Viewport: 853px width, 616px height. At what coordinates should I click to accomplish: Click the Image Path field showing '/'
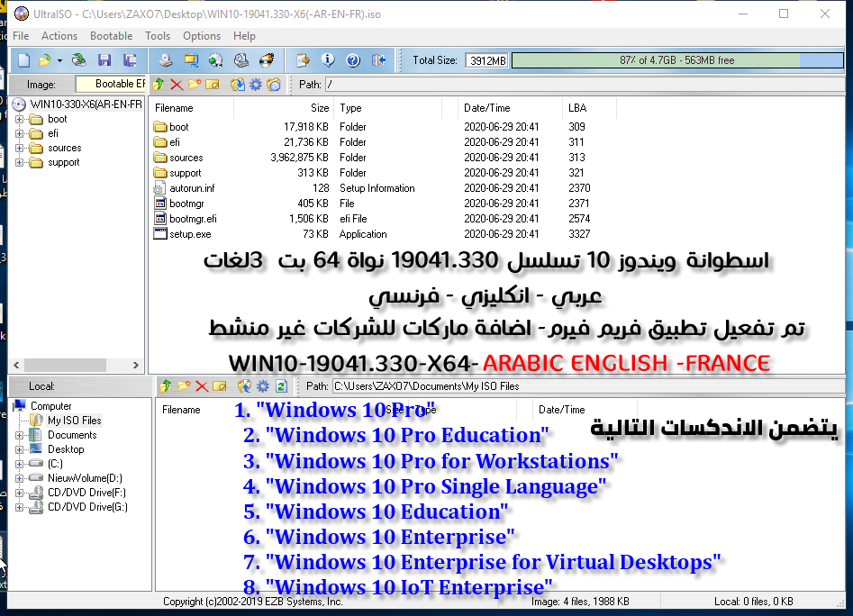(x=585, y=85)
